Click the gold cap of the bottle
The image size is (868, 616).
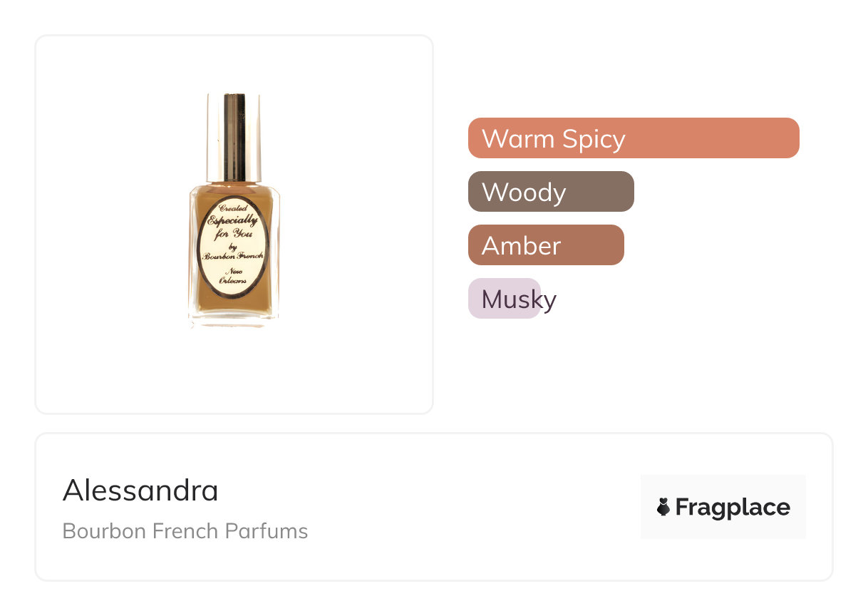click(234, 135)
